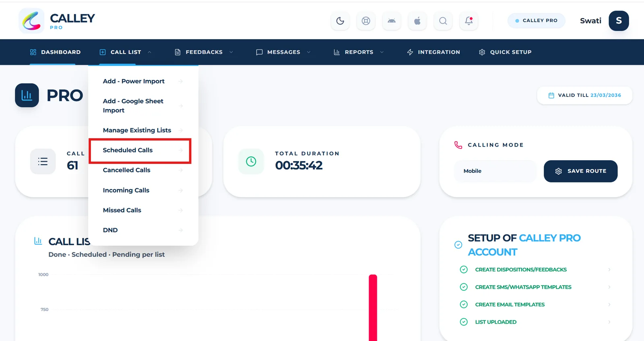Choose Add - Power Import
Viewport: 644px width, 341px height.
tap(143, 81)
